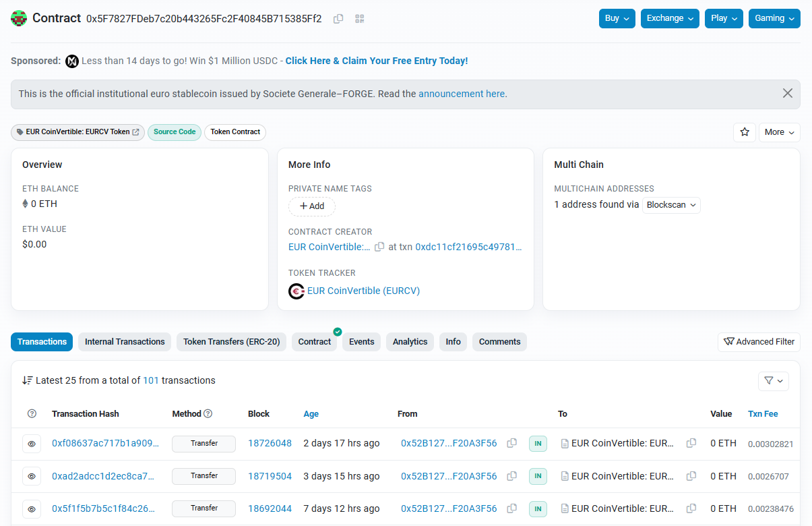Add a private name tag
812x526 pixels.
click(x=312, y=206)
